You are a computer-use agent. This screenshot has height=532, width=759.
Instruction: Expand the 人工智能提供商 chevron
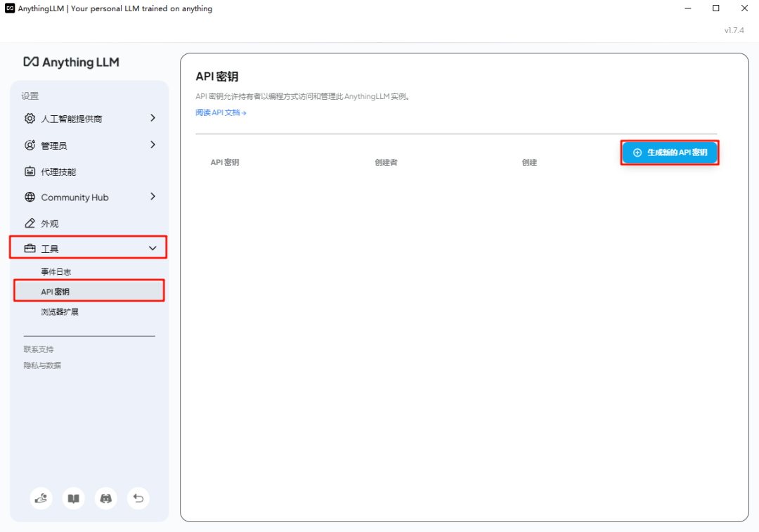pos(153,118)
